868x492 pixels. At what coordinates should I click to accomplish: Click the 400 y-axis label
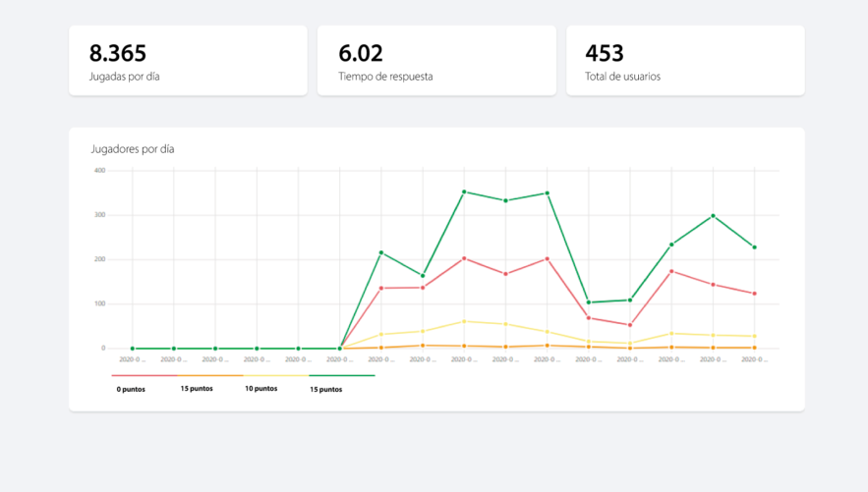pos(99,171)
